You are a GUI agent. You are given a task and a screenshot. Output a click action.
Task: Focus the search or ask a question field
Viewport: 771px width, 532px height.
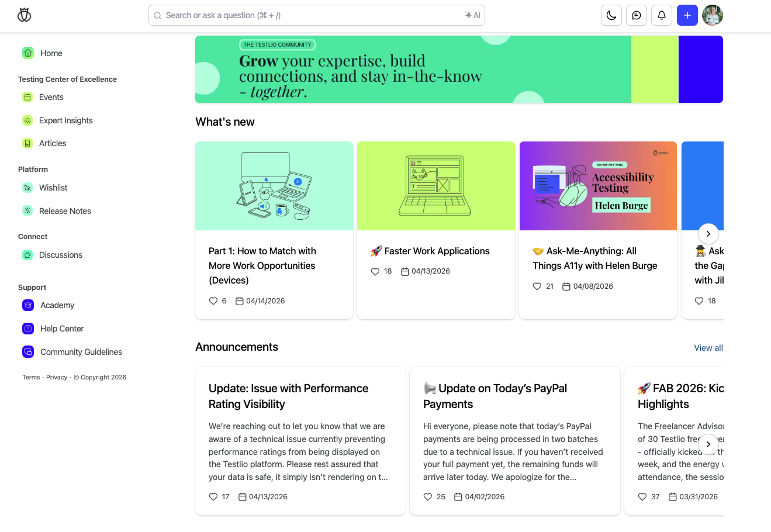(x=316, y=15)
